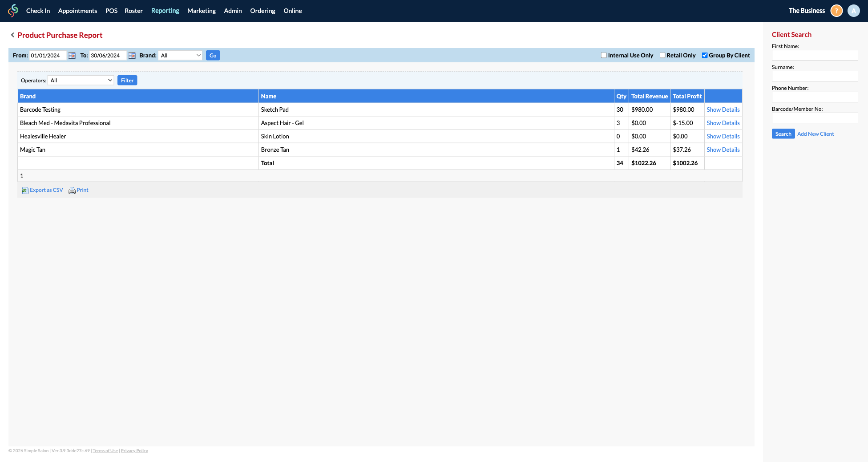Enable the Internal Use Only checkbox
Viewport: 868px width, 462px height.
click(x=604, y=55)
